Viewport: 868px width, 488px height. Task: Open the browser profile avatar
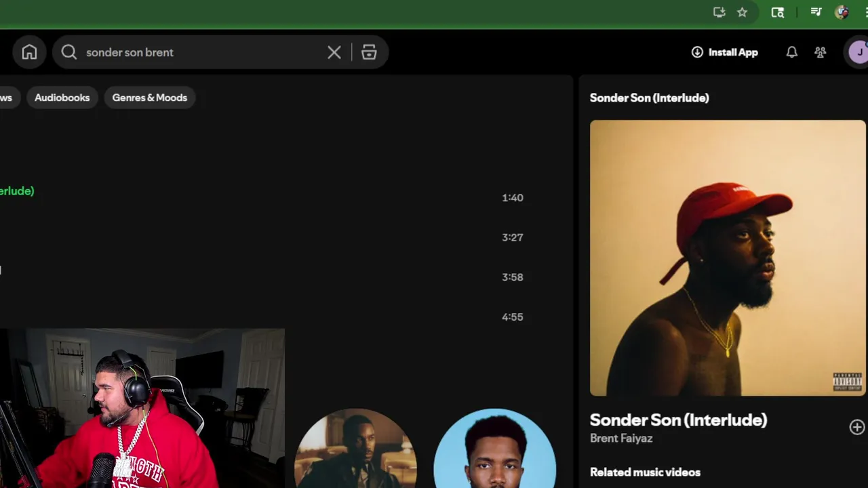tap(842, 12)
